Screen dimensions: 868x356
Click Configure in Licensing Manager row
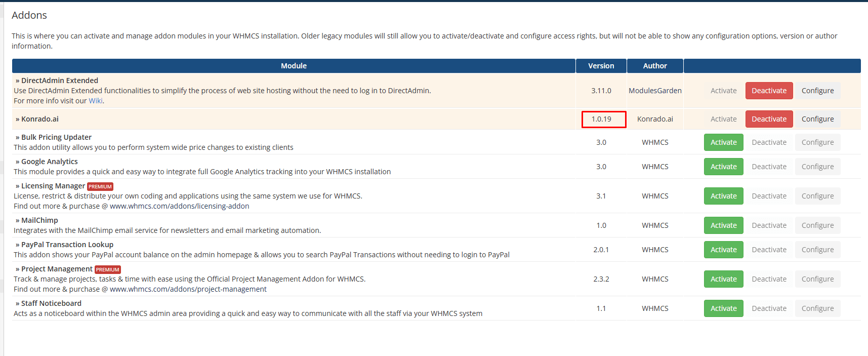click(x=817, y=196)
